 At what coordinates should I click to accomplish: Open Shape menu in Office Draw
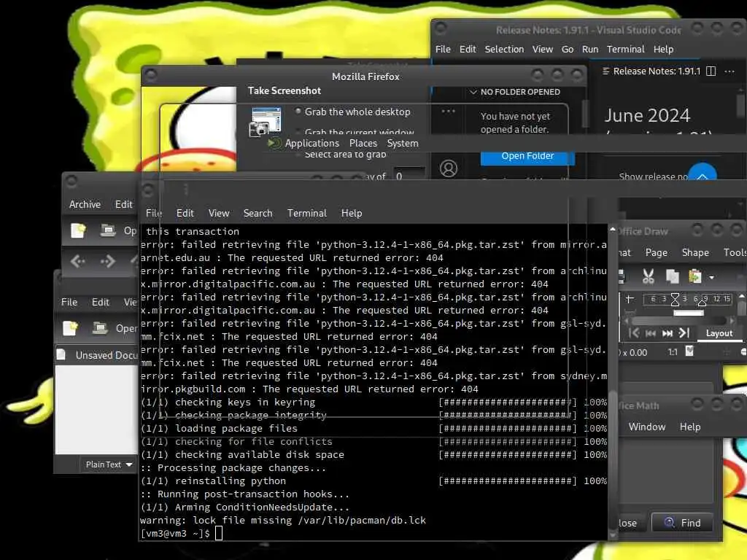(695, 252)
